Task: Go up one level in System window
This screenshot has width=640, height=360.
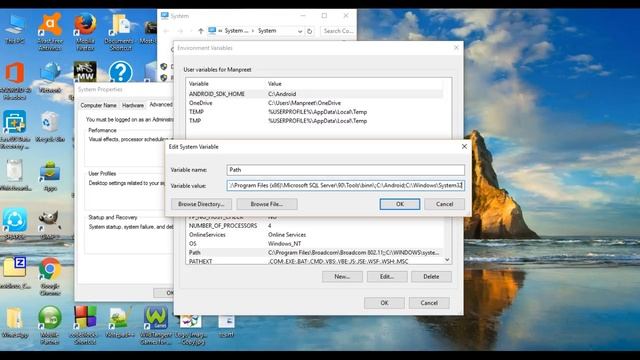Action: pyautogui.click(x=200, y=31)
